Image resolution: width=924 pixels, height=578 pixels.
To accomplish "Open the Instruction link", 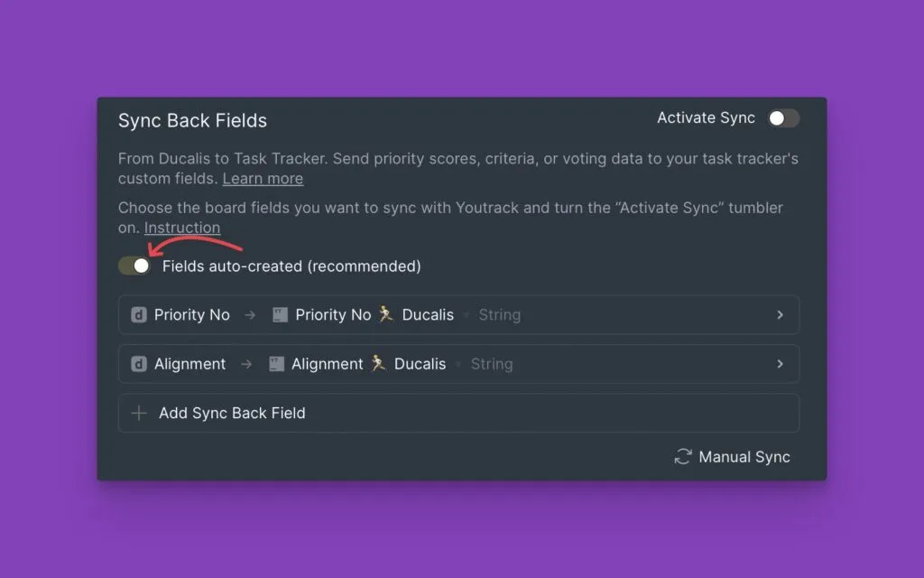I will point(181,228).
